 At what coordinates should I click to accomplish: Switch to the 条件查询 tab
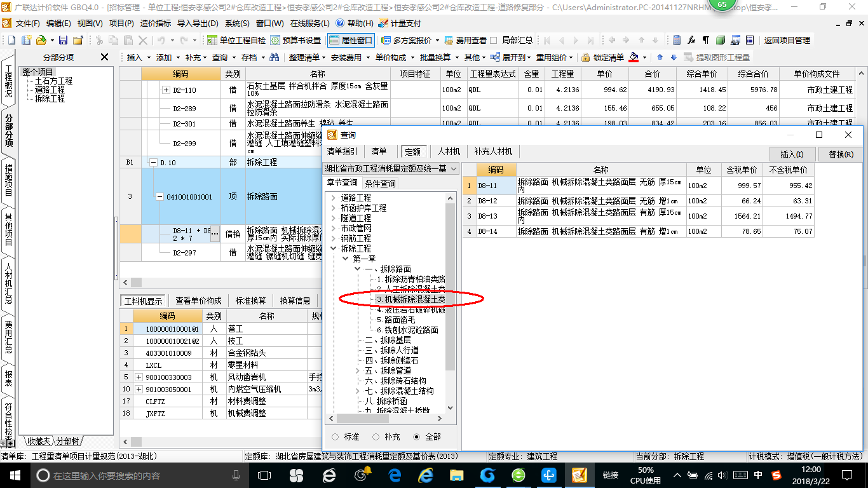click(381, 183)
